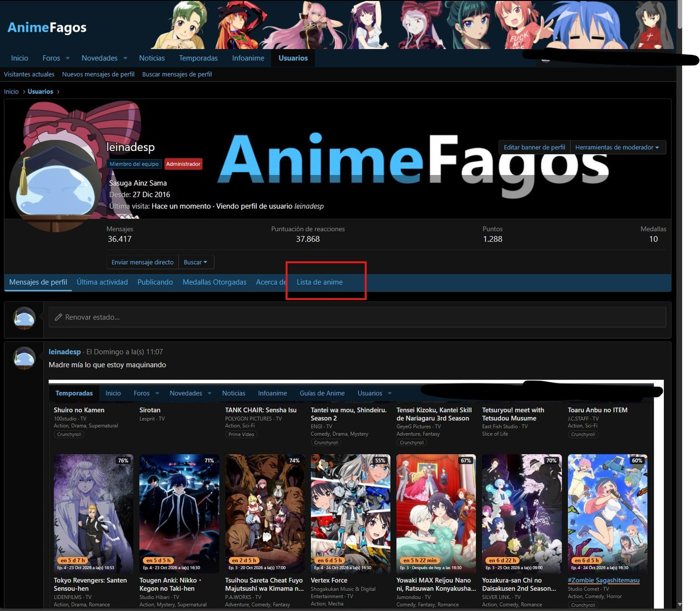Open the Publicando tab
This screenshot has height=611, width=700.
155,282
